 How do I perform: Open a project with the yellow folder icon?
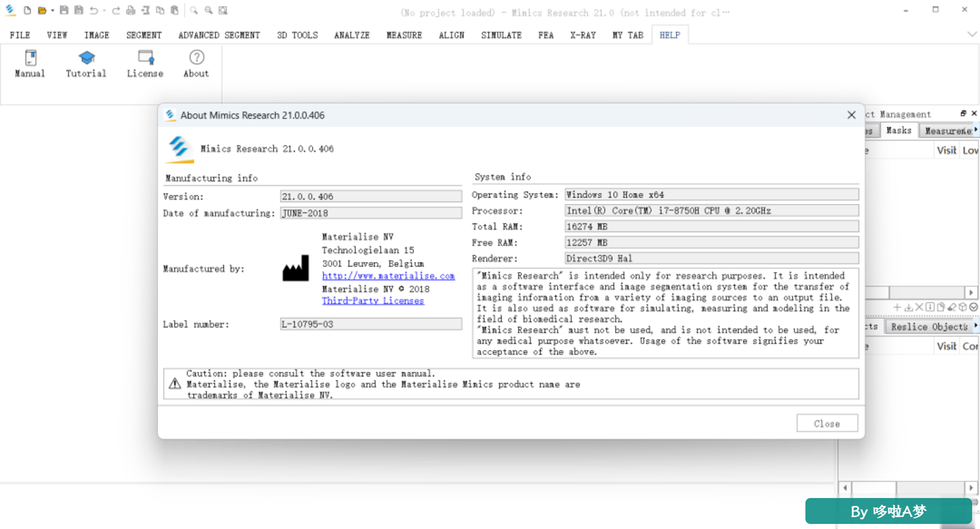(x=42, y=10)
